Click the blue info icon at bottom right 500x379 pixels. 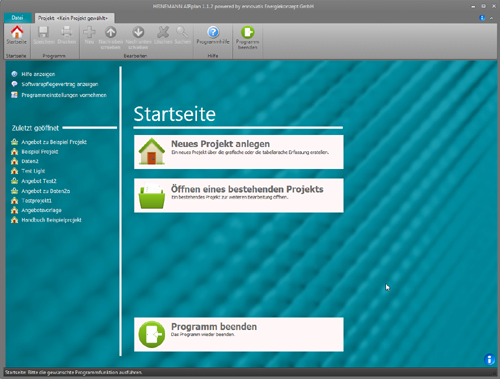coord(489,360)
